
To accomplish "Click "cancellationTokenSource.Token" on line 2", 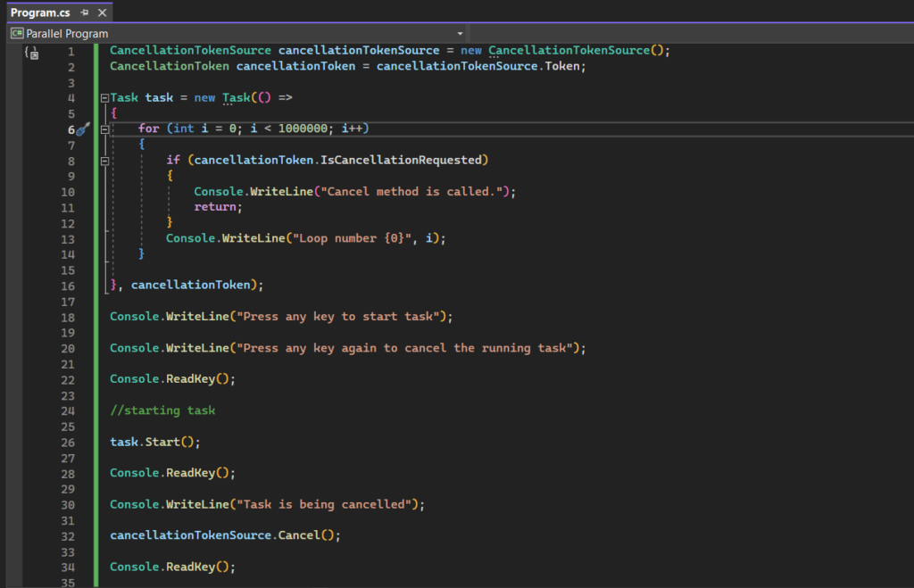I will [x=478, y=66].
